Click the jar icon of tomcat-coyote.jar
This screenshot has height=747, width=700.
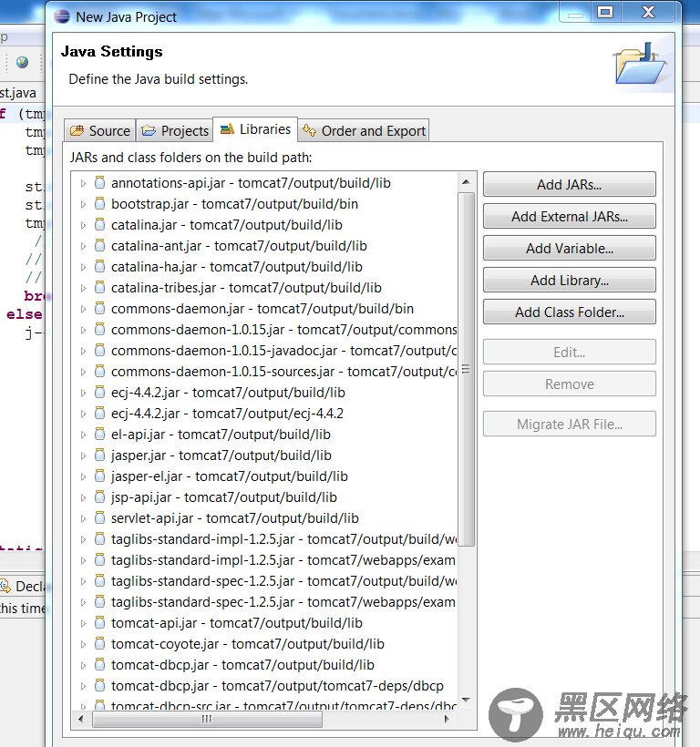(x=99, y=644)
